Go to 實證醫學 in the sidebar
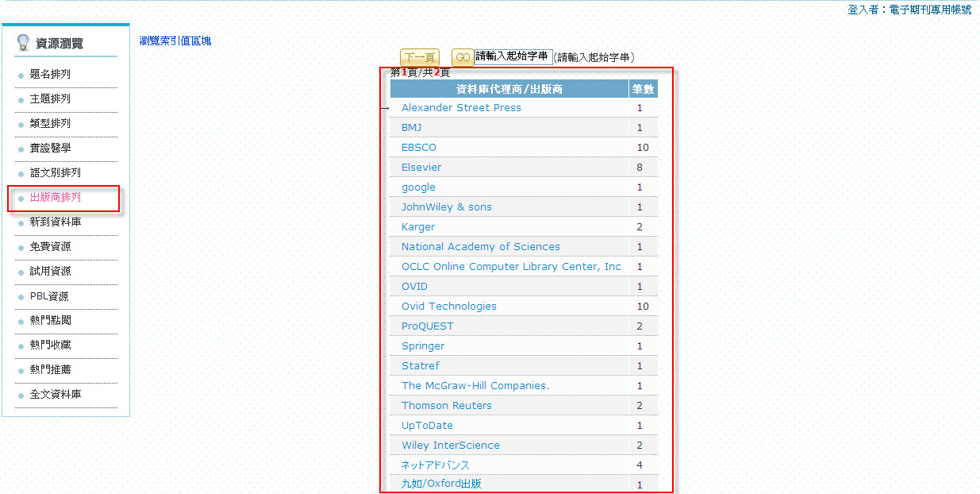This screenshot has height=494, width=980. [x=50, y=148]
